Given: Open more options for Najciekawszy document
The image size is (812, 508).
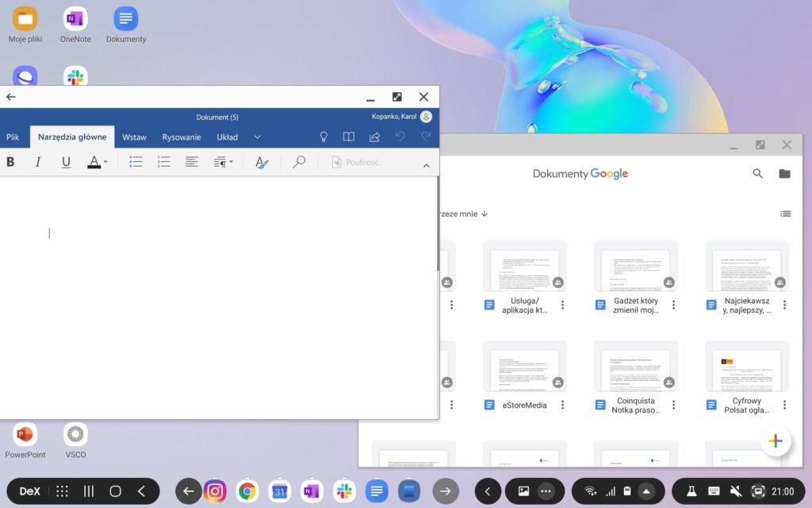Looking at the screenshot, I should [784, 305].
